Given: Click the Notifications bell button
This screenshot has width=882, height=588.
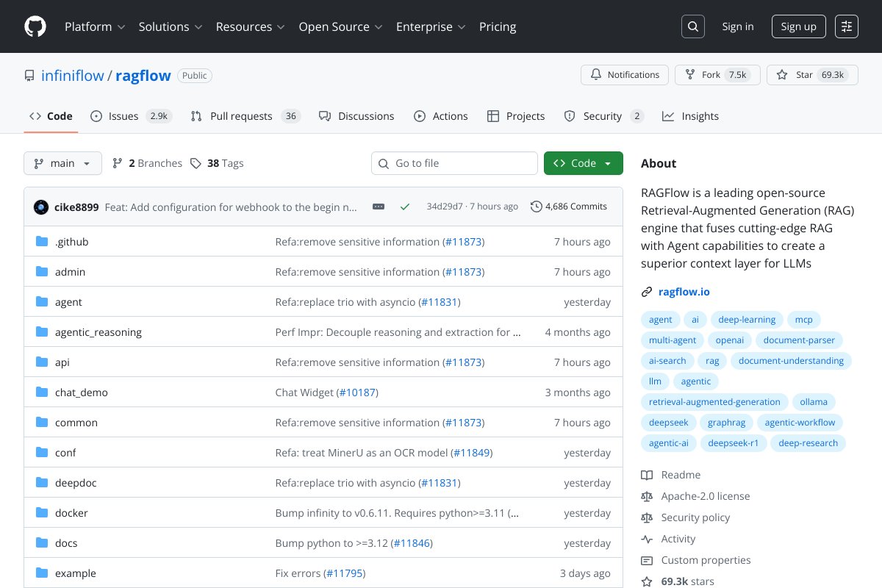Looking at the screenshot, I should point(625,75).
